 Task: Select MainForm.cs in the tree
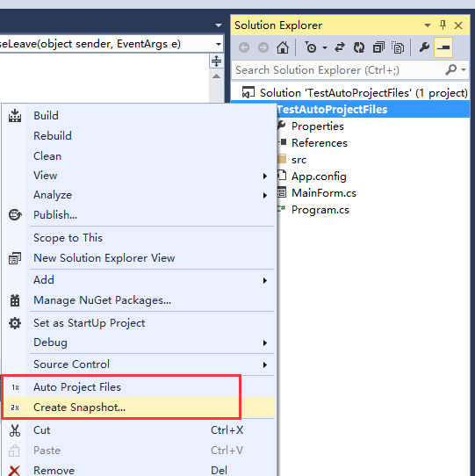click(324, 193)
